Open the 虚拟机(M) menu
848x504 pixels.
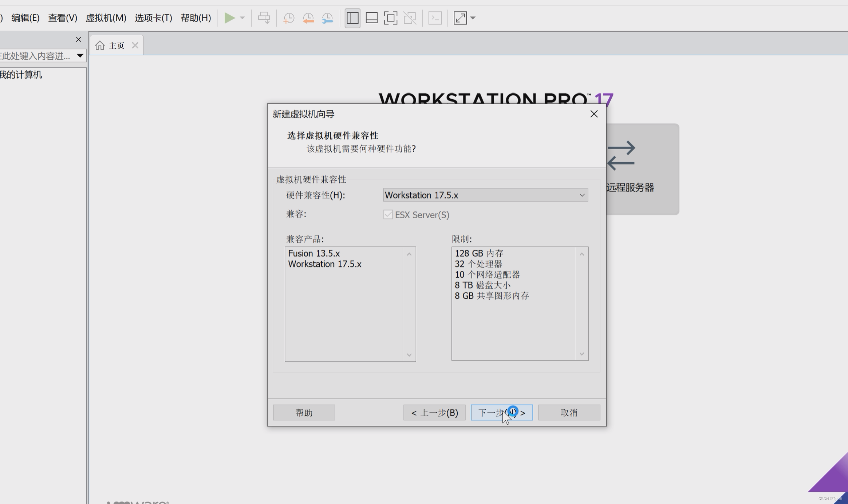click(106, 18)
